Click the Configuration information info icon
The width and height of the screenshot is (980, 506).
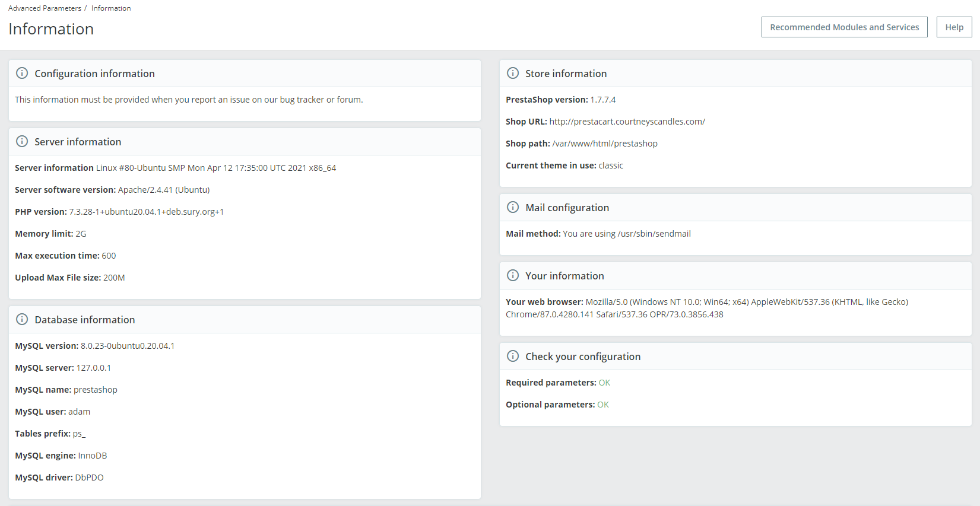click(x=22, y=73)
